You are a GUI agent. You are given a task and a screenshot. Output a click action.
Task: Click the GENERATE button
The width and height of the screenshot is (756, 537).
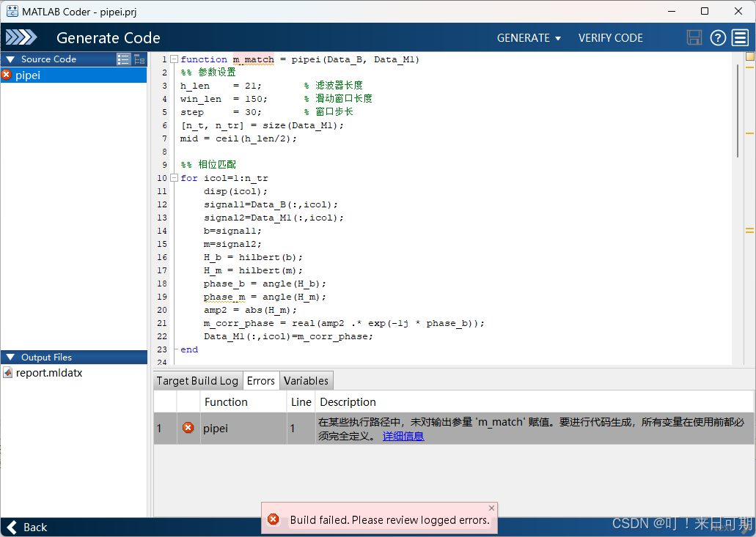(529, 38)
